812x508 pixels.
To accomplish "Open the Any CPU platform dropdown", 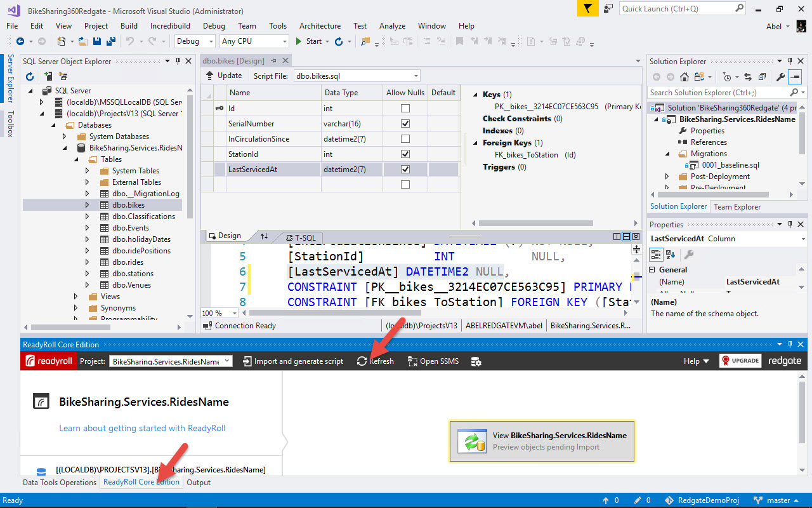I will (254, 41).
